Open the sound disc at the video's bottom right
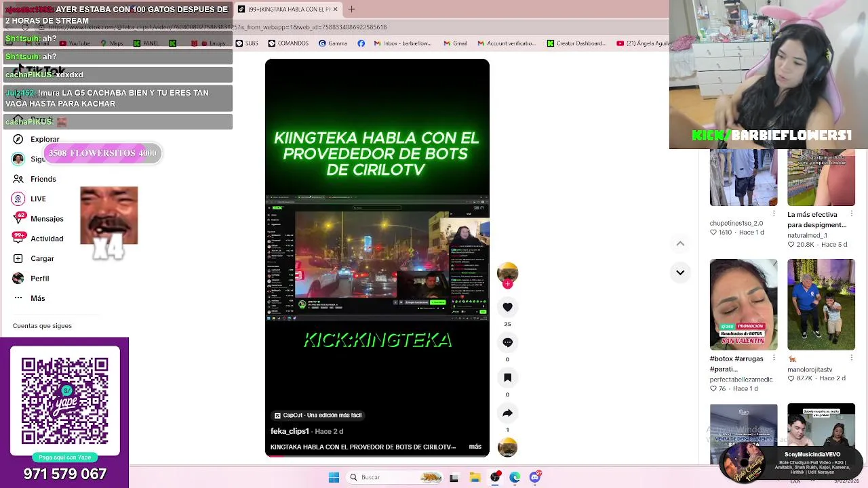Image resolution: width=868 pixels, height=488 pixels. tap(507, 447)
